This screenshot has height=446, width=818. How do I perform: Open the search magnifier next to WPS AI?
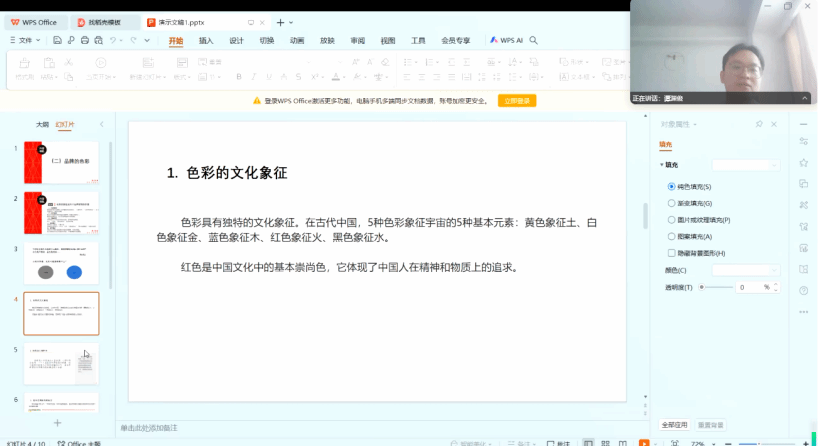(534, 40)
